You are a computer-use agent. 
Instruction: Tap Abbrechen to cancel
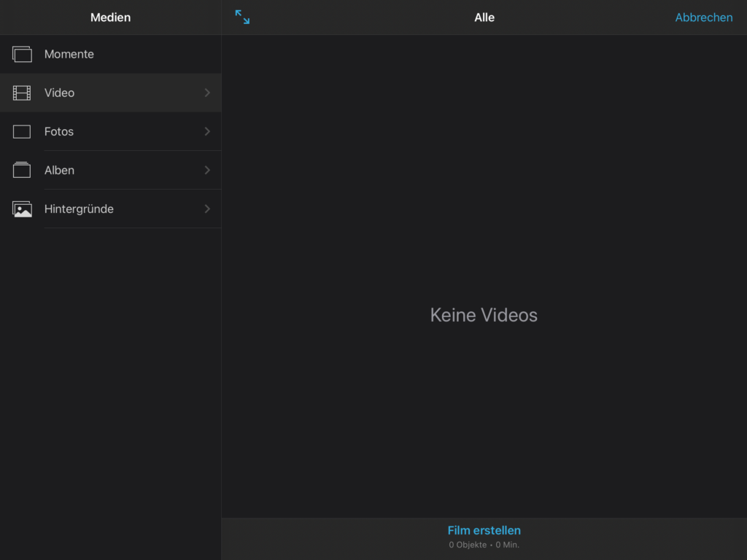coord(703,17)
